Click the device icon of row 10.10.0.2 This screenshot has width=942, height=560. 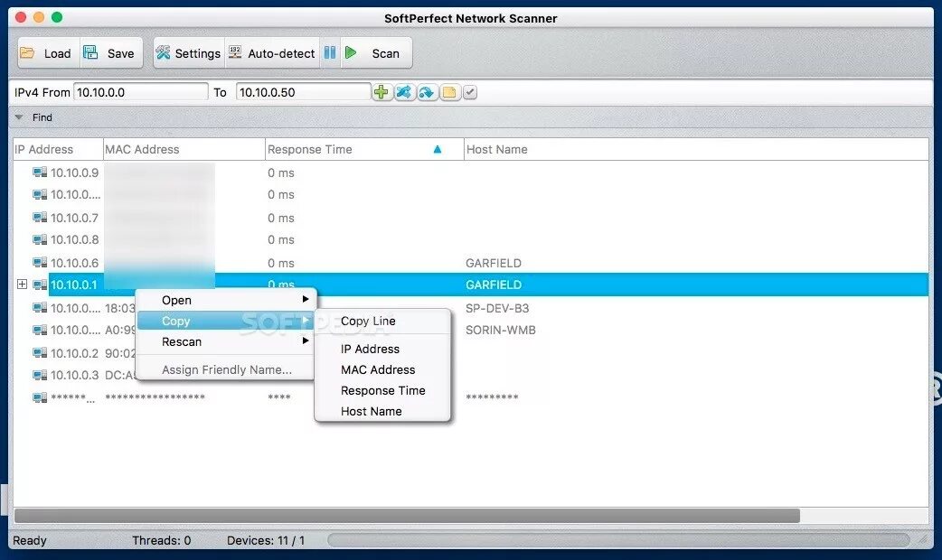(40, 352)
